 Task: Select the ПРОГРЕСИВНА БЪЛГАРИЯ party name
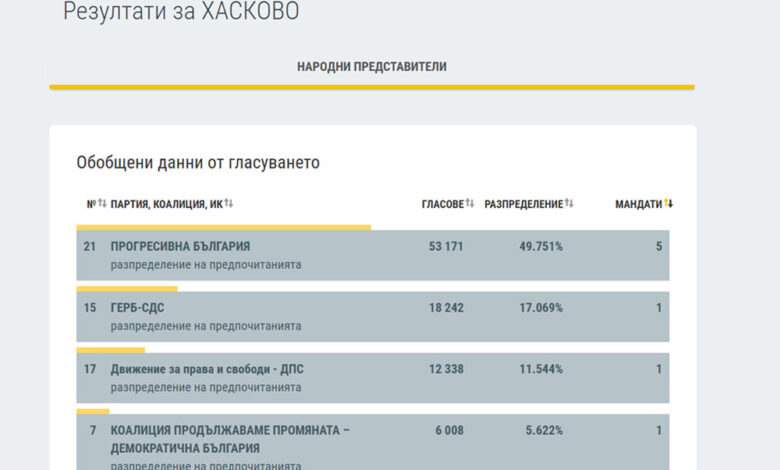tap(180, 246)
